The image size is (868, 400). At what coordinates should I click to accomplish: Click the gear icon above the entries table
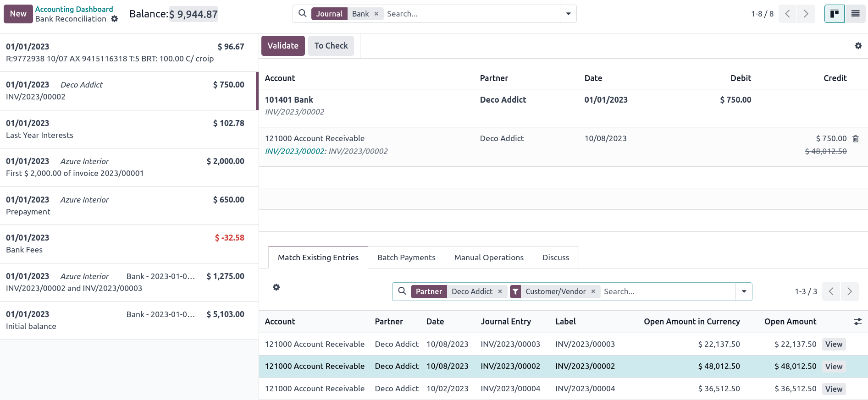tap(276, 287)
